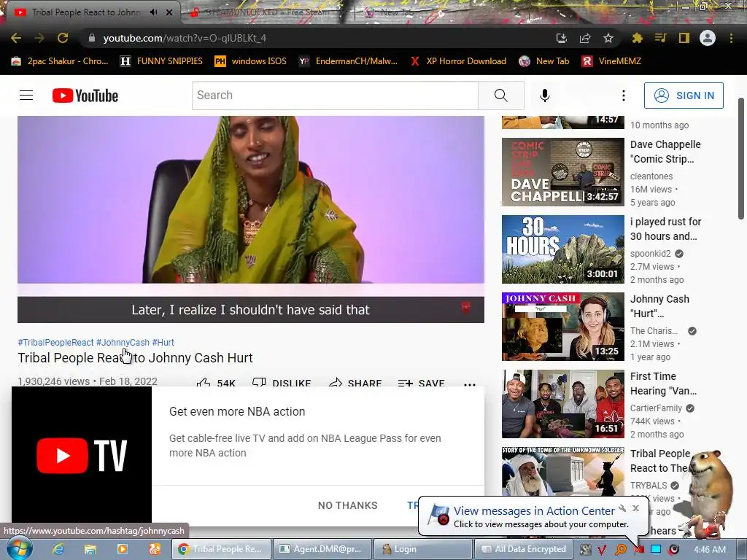
Task: Open the Dave Chappelle Comic Strip thumbnail
Action: click(562, 172)
